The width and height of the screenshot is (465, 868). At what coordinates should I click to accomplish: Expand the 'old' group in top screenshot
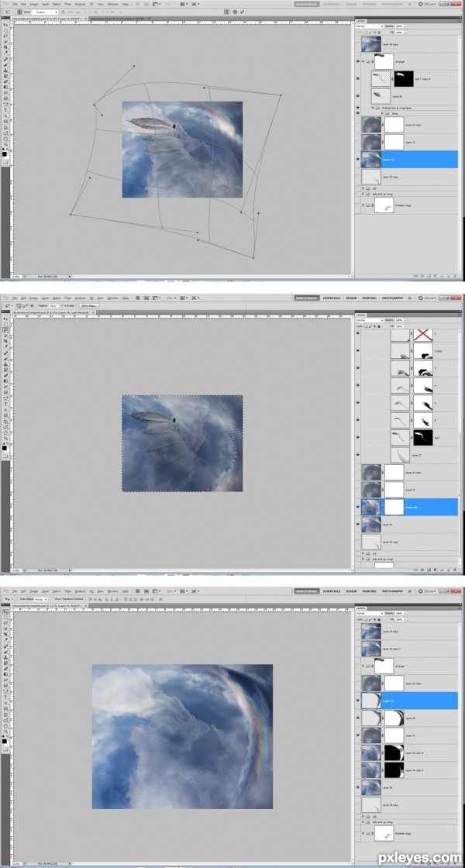363,188
